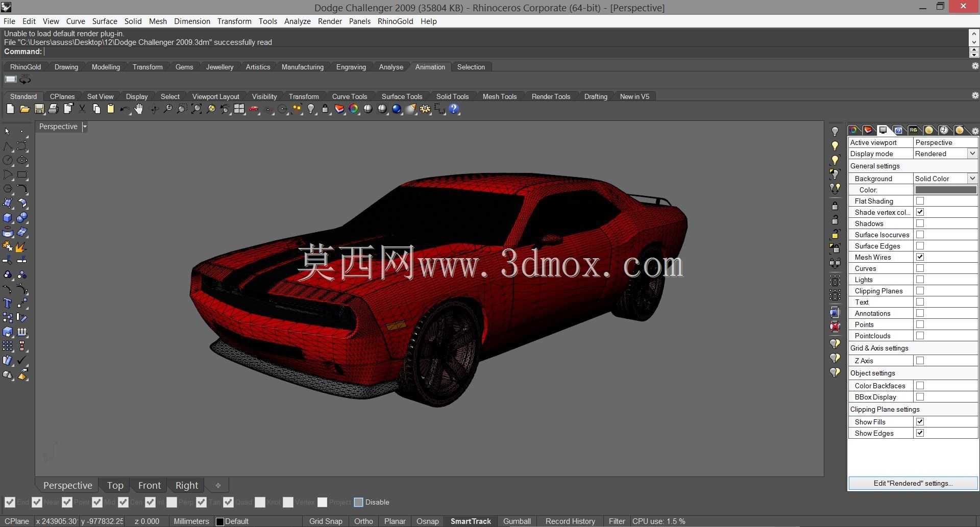Viewport: 980px width, 527px height.
Task: Select the Box solid tool
Action: click(8, 218)
